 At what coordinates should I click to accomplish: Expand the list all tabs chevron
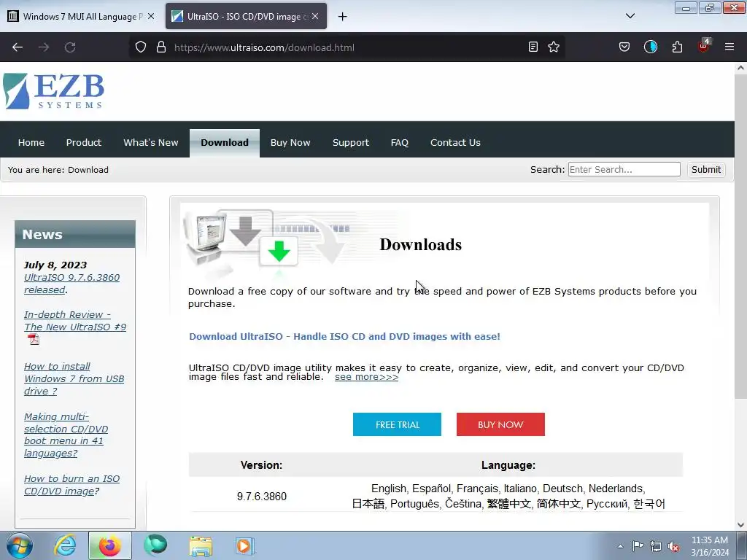pos(630,16)
